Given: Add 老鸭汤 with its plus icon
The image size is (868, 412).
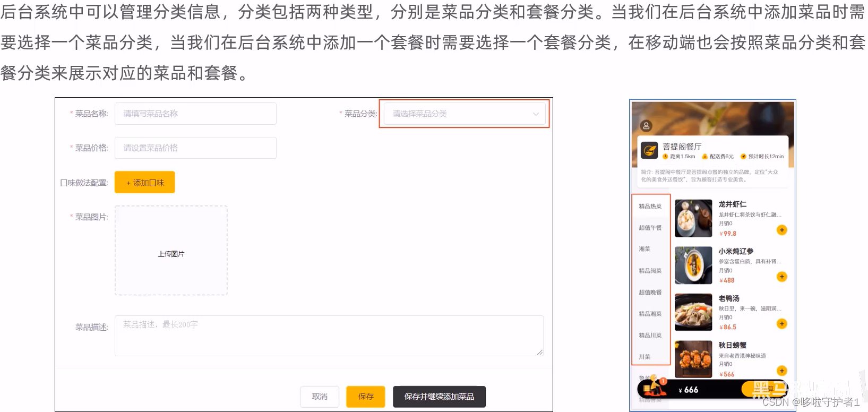Looking at the screenshot, I should [x=781, y=324].
